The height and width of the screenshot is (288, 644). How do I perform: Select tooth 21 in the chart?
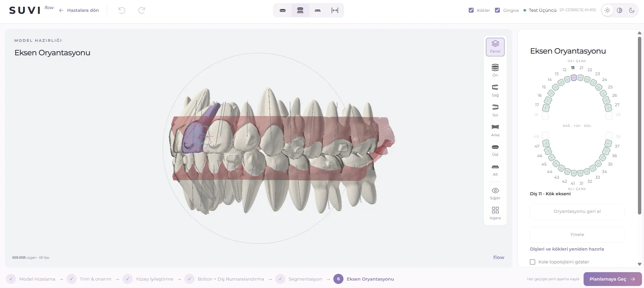coord(581,78)
